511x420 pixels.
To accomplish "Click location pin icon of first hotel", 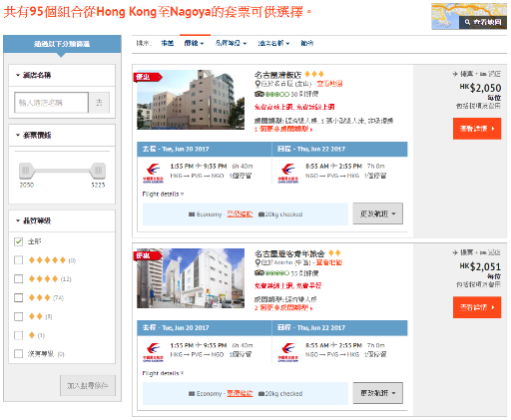I will tap(257, 84).
